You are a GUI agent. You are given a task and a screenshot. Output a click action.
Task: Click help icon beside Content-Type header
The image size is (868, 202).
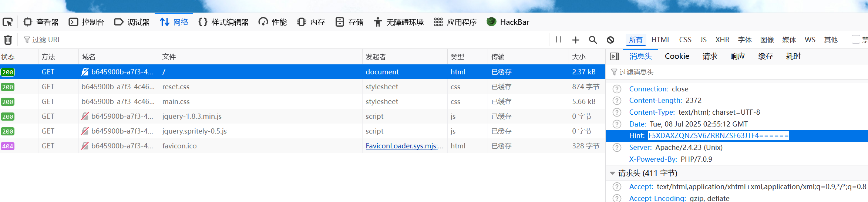click(617, 112)
